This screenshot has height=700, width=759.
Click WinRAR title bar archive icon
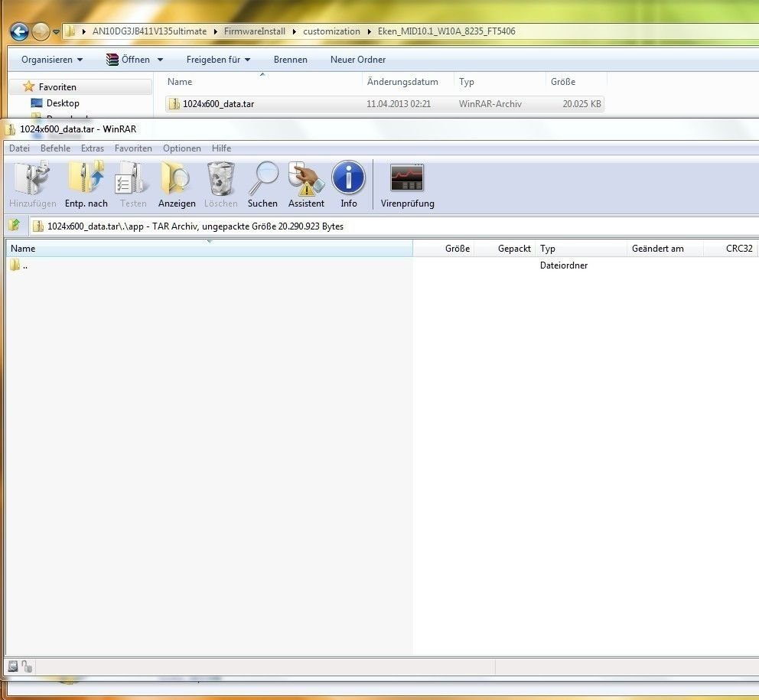click(11, 129)
